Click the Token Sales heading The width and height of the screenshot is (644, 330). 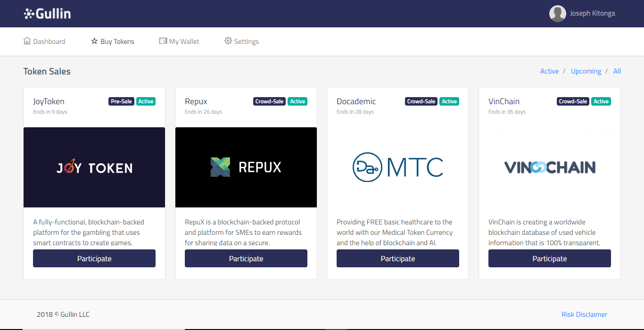coord(47,71)
